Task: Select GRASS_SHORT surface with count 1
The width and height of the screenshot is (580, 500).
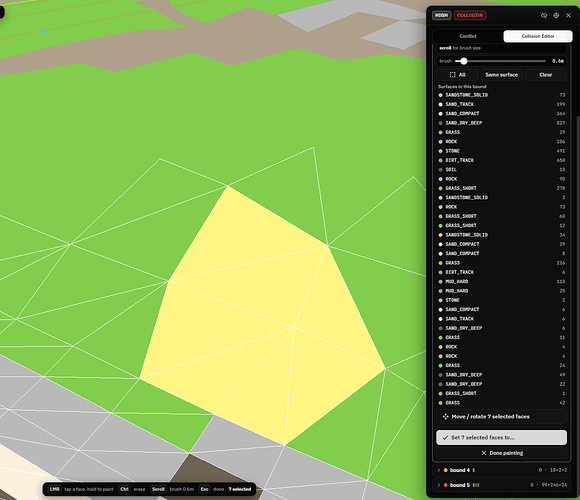Action: click(x=501, y=393)
